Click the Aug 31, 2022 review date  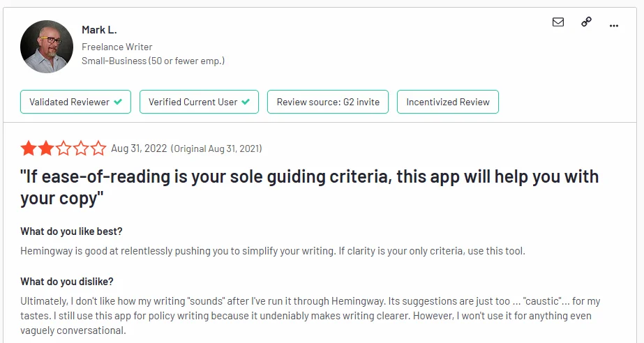(x=139, y=148)
